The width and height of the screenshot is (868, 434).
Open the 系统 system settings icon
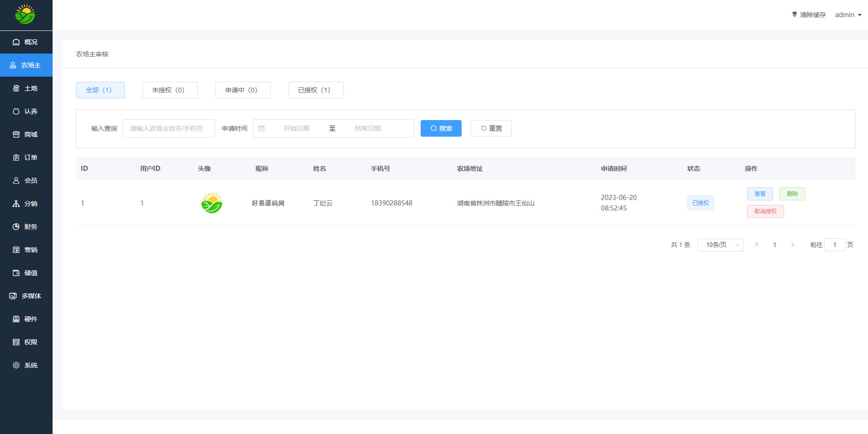26,365
